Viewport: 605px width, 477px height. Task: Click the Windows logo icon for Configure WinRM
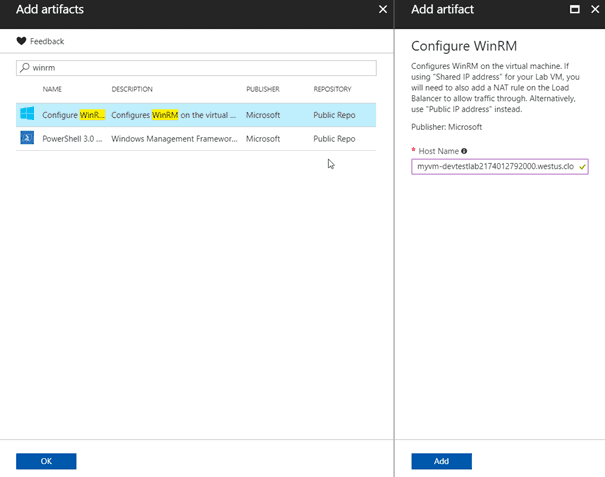(x=27, y=114)
